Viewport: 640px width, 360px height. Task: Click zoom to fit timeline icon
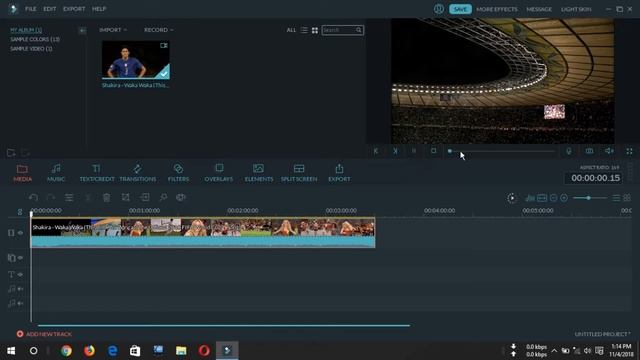(542, 198)
